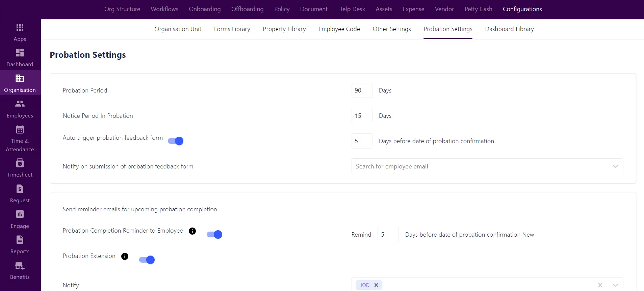644x291 pixels.
Task: Open the Expense menu
Action: (413, 9)
